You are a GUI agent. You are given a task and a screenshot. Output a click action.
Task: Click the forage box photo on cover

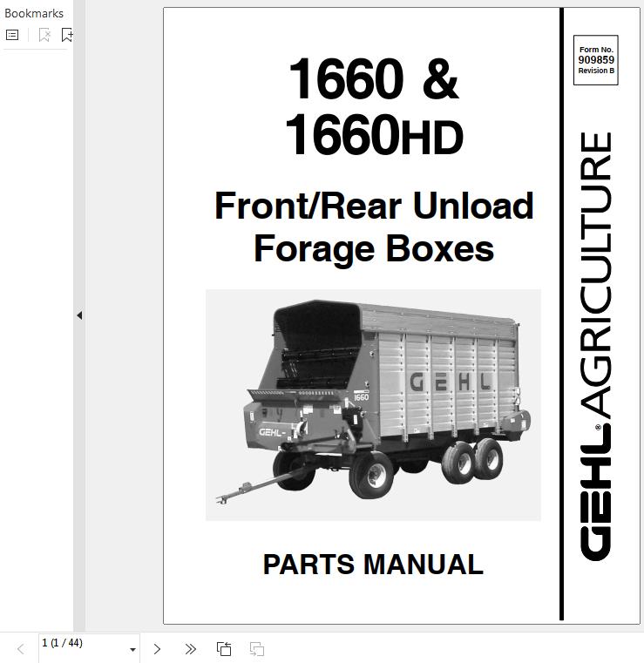tap(373, 404)
